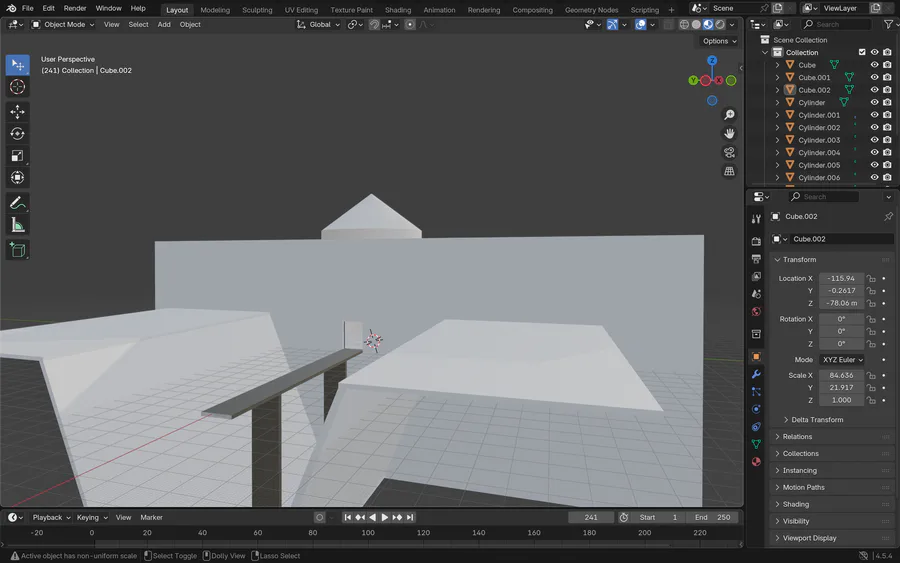
Task: Open the Scene properties tab
Action: [756, 294]
